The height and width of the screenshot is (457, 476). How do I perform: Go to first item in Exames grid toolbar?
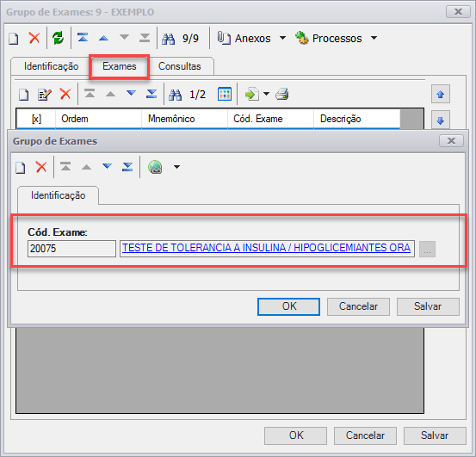pos(90,94)
